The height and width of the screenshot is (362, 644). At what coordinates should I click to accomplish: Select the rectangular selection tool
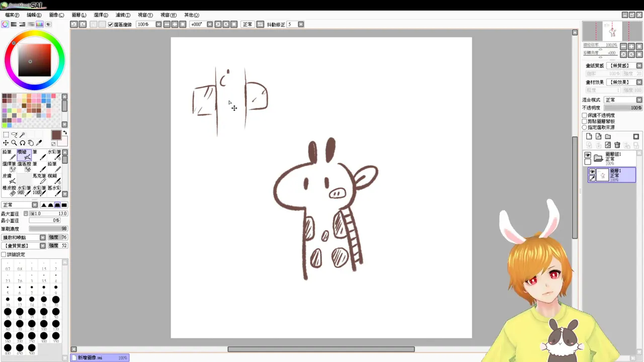[6, 135]
